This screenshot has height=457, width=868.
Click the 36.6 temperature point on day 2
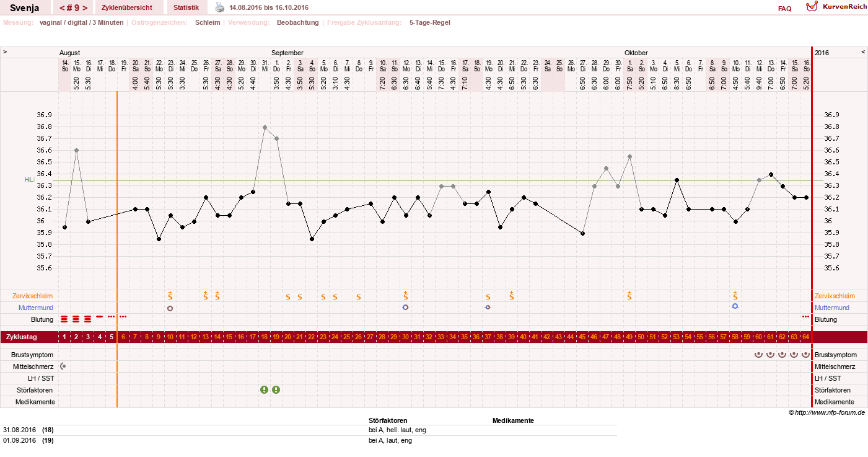tap(76, 150)
